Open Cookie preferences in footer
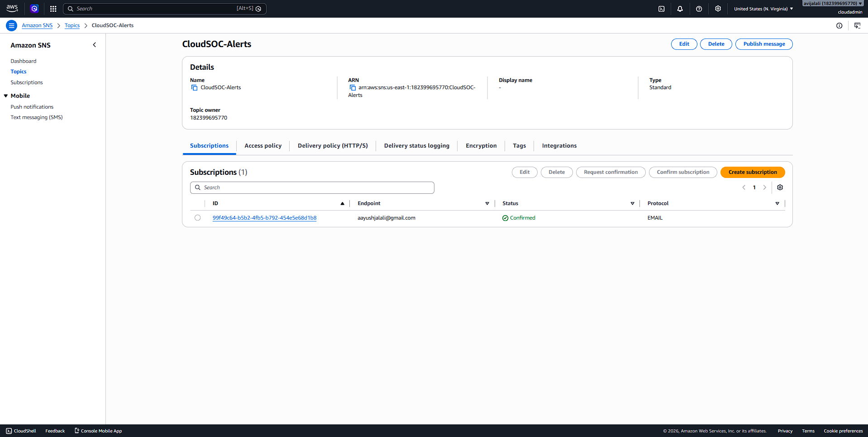Image resolution: width=868 pixels, height=437 pixels. [x=843, y=431]
